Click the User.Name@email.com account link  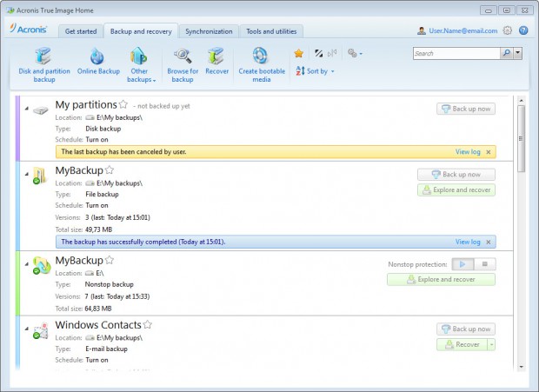pyautogui.click(x=462, y=30)
